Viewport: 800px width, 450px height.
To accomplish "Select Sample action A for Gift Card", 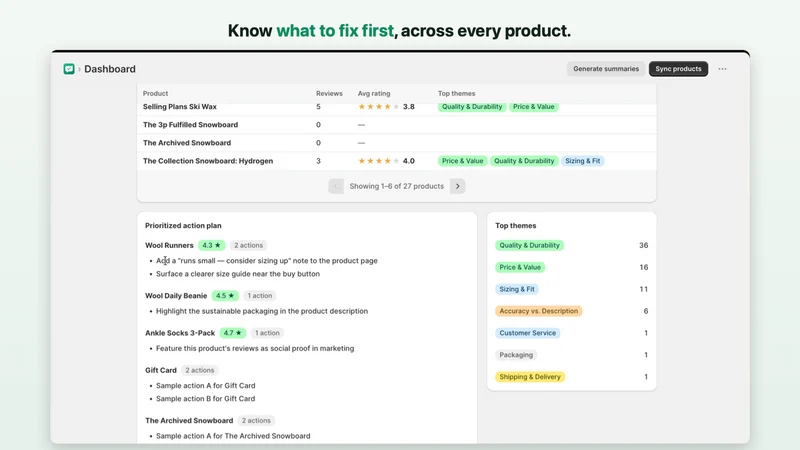I will (x=206, y=386).
